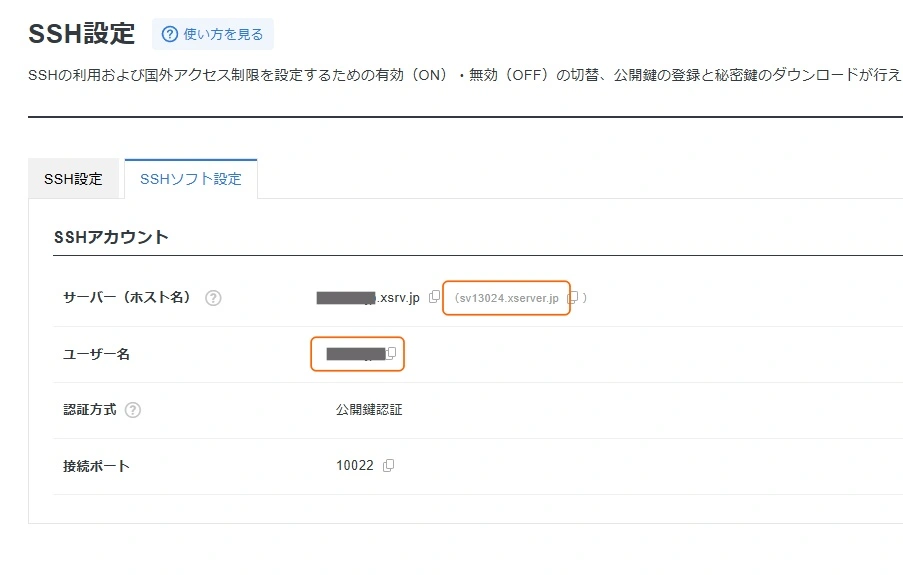Screen dimensions: 903x575
Task: Click the .xsrv.jp hostname text
Action: click(x=398, y=298)
